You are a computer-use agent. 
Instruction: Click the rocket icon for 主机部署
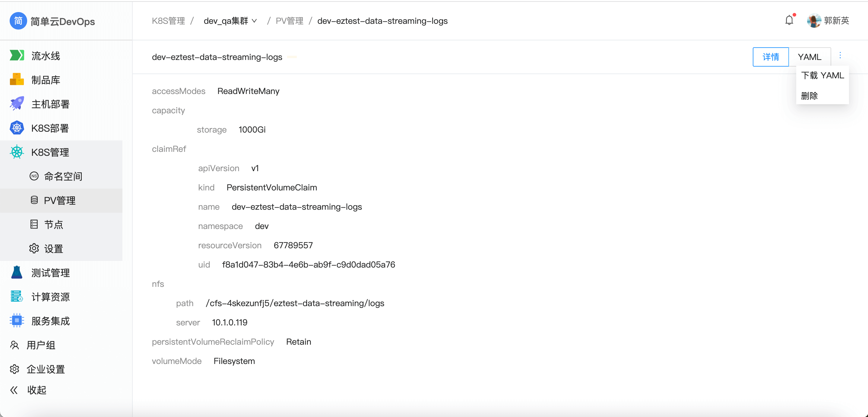tap(17, 104)
